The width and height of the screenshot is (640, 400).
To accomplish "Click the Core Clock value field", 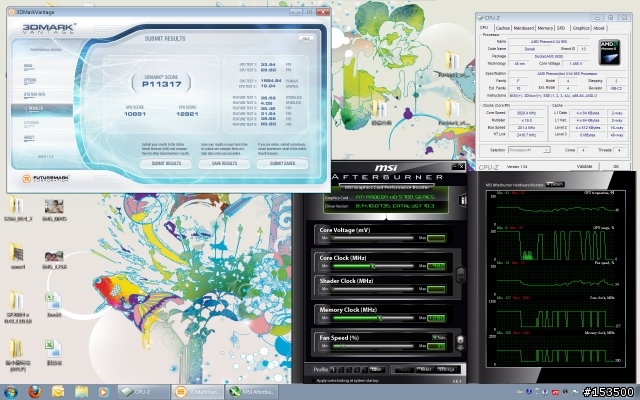I will (436, 266).
